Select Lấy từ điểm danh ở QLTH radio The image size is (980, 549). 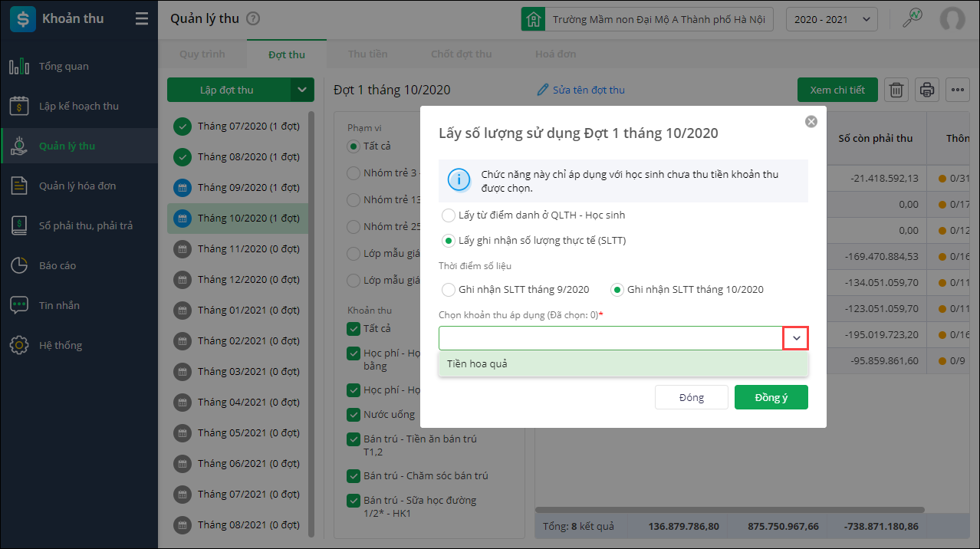(449, 215)
